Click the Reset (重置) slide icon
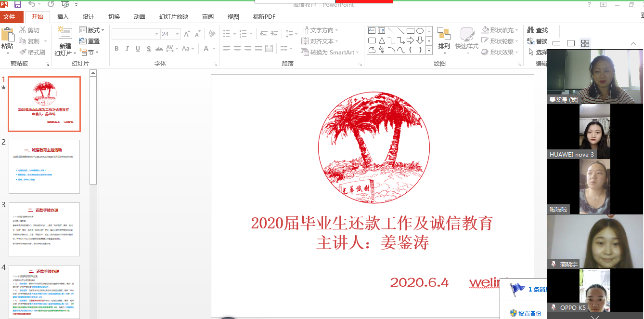This screenshot has height=319, width=644. [83, 41]
